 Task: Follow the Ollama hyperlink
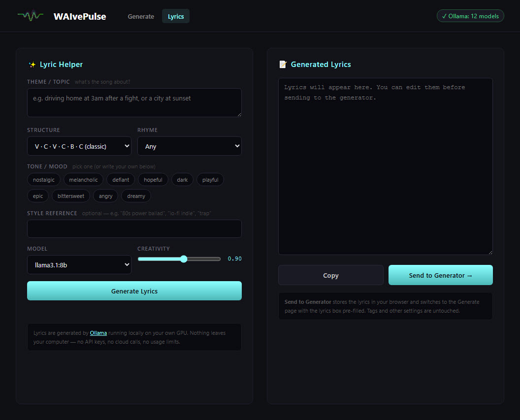pyautogui.click(x=98, y=333)
